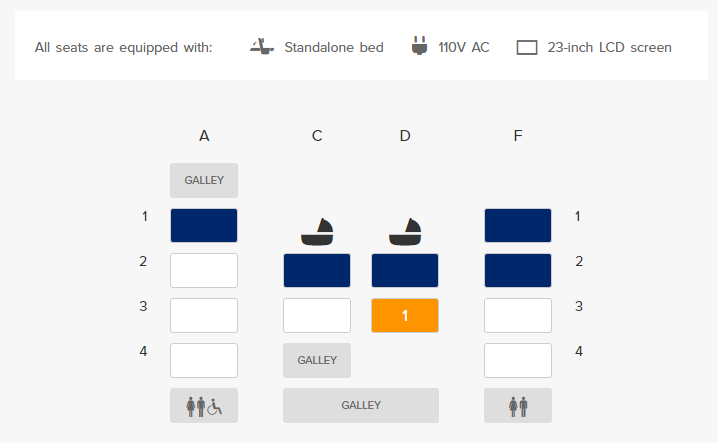Click occupied blue seat 1F
The image size is (718, 443).
518,225
